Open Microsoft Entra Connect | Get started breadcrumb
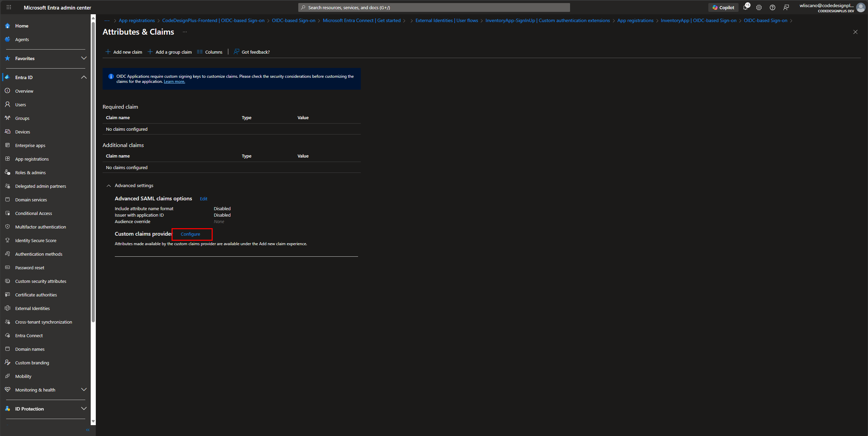The image size is (868, 436). click(x=361, y=20)
